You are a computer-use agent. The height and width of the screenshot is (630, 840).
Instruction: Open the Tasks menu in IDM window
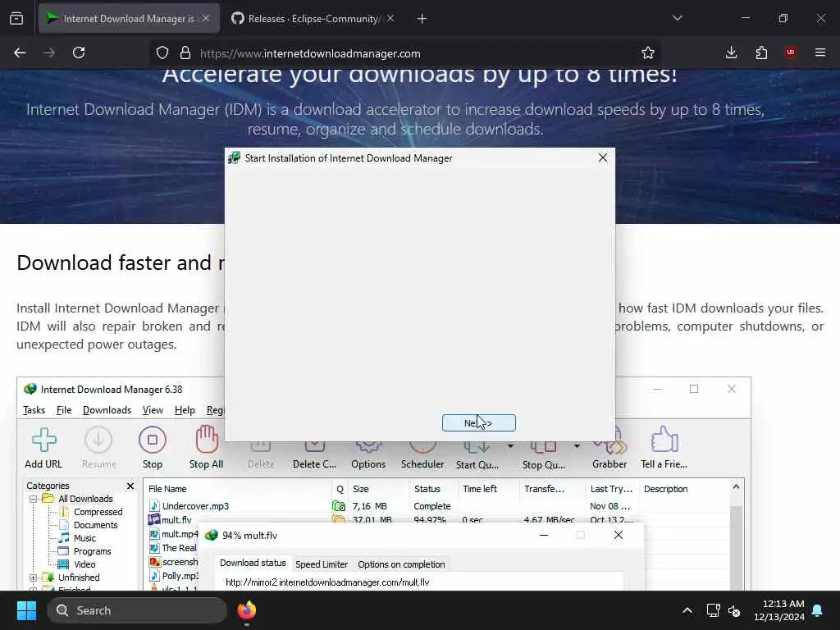34,410
